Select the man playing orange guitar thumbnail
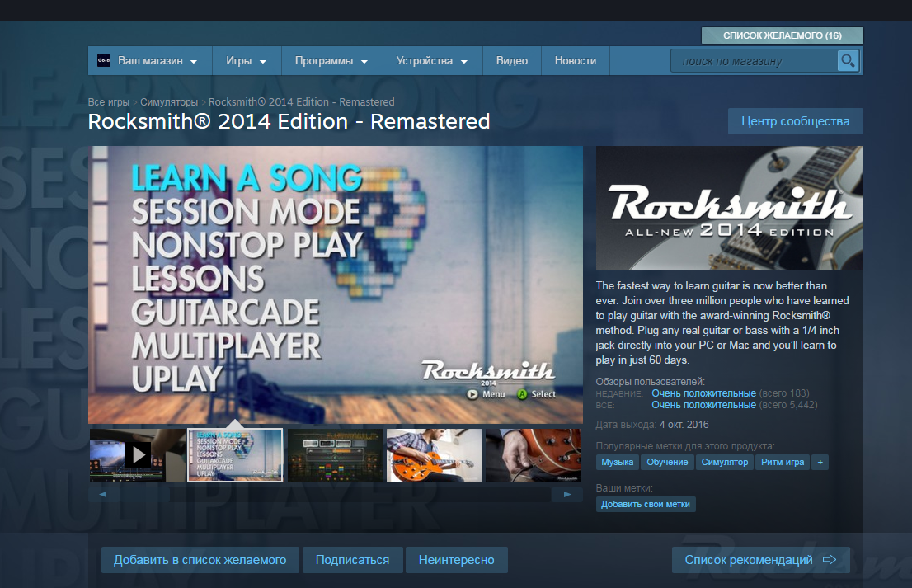Viewport: 912px width, 588px height. [434, 455]
